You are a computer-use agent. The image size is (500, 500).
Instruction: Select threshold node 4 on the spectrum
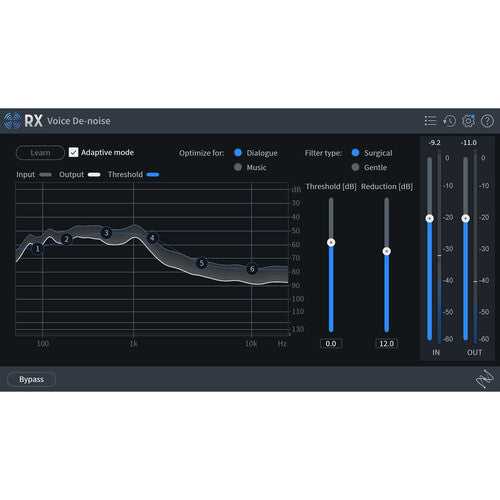152,238
